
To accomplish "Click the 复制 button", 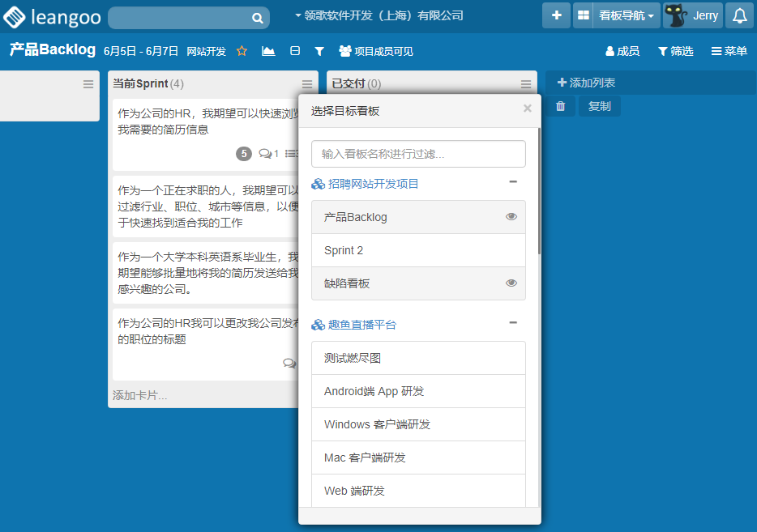I will [x=600, y=106].
